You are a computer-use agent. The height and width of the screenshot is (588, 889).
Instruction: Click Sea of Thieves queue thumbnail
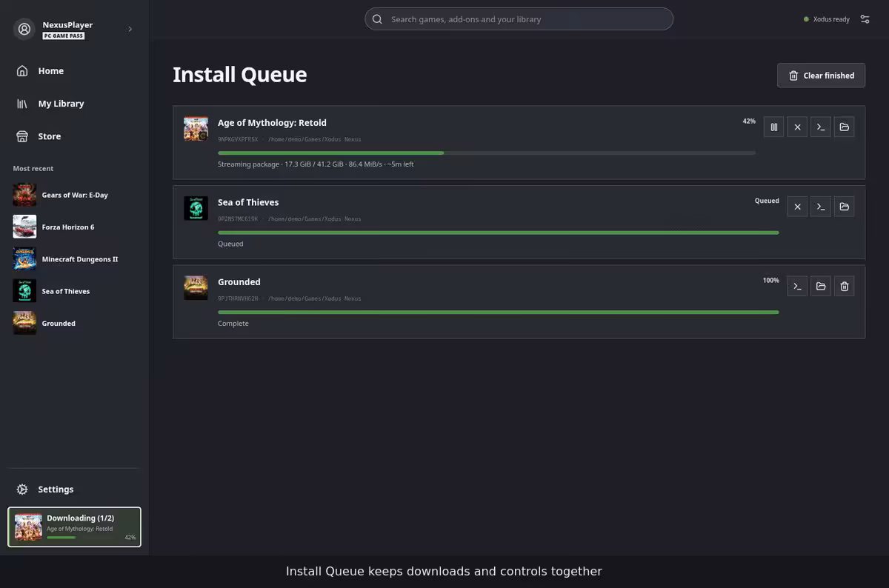tap(196, 208)
